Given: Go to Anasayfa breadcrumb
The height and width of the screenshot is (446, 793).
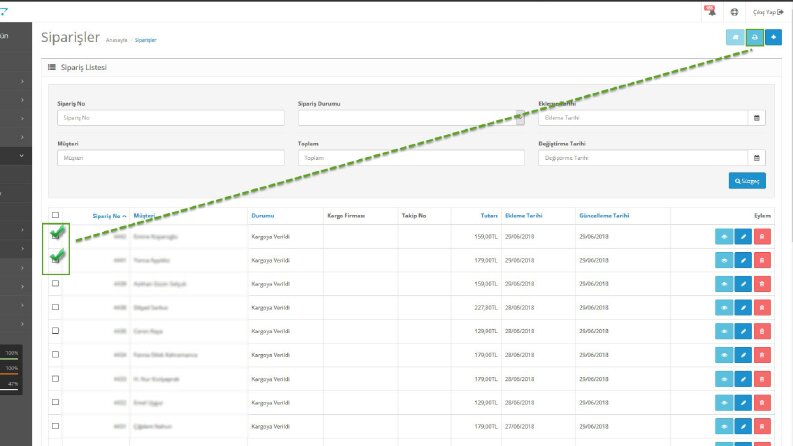Looking at the screenshot, I should point(116,40).
